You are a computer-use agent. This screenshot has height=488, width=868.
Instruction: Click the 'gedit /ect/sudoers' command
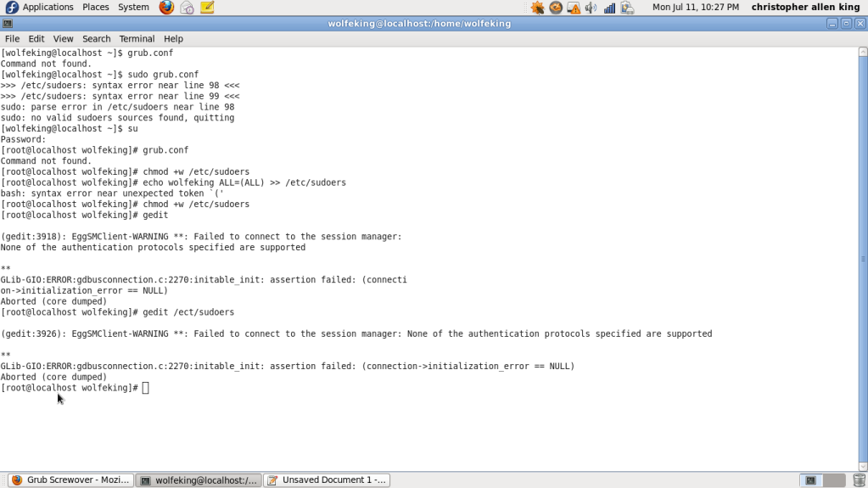pyautogui.click(x=188, y=311)
